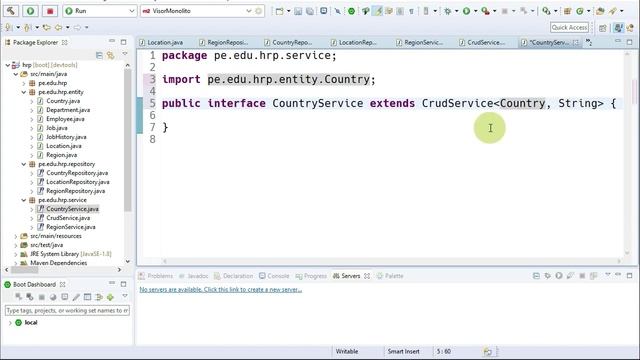Click the Save All icon

(310, 11)
